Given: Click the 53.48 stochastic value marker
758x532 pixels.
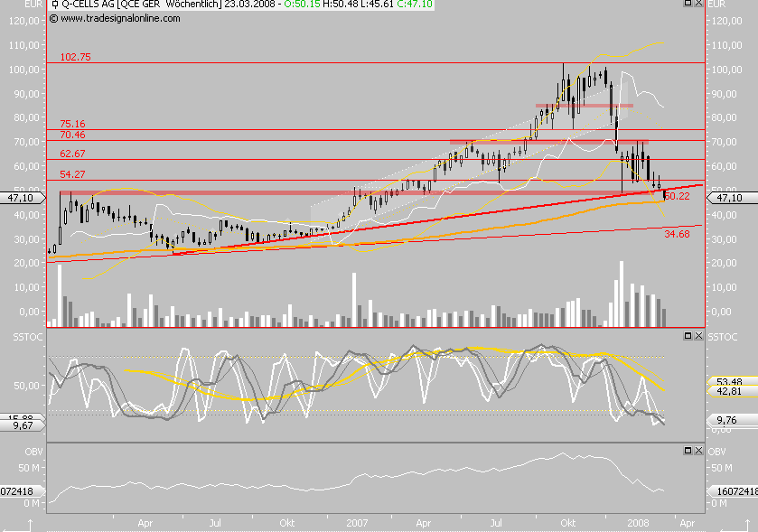Looking at the screenshot, I should point(731,382).
